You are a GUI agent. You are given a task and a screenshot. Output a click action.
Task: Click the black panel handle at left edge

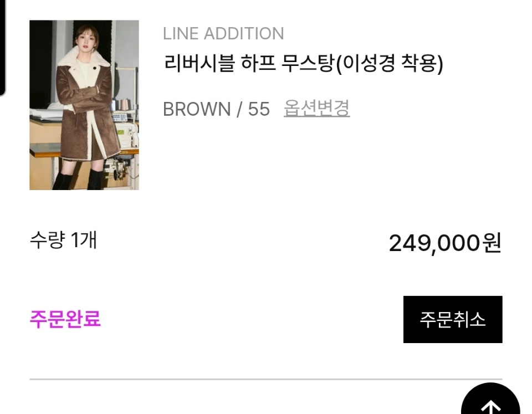(x=2, y=48)
